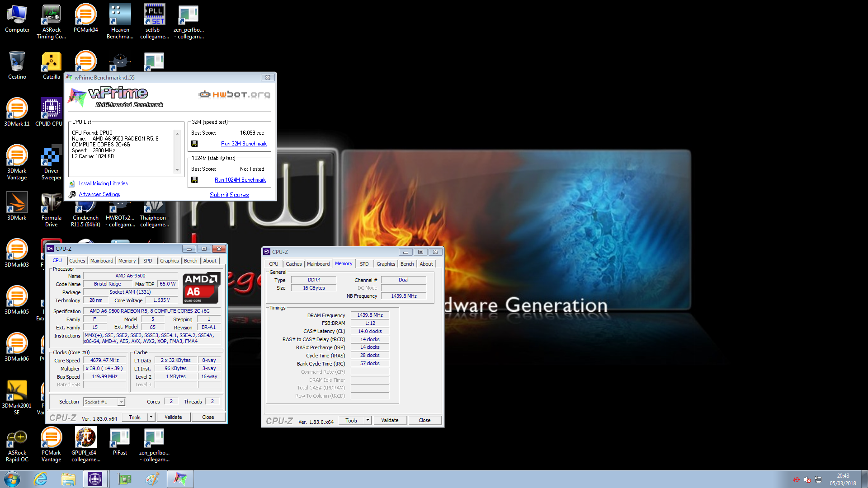This screenshot has width=868, height=488.
Task: Click save icon beside Run 1024M Benchmark
Action: point(194,180)
